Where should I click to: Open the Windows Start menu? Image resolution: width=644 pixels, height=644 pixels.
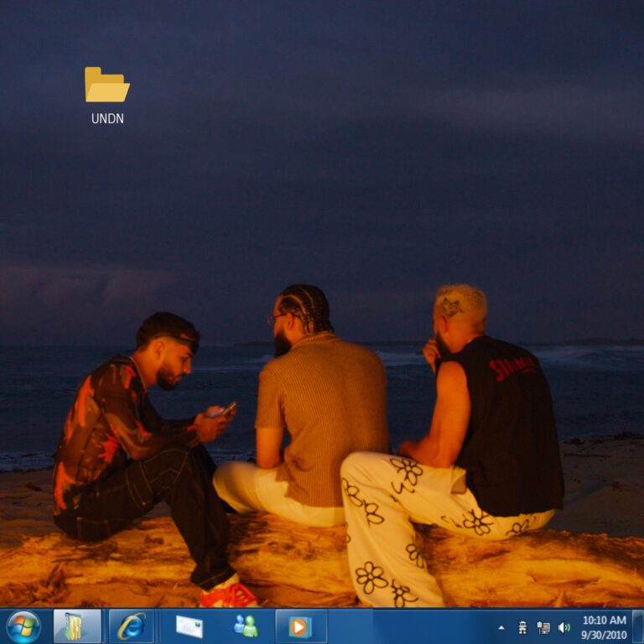[x=23, y=626]
